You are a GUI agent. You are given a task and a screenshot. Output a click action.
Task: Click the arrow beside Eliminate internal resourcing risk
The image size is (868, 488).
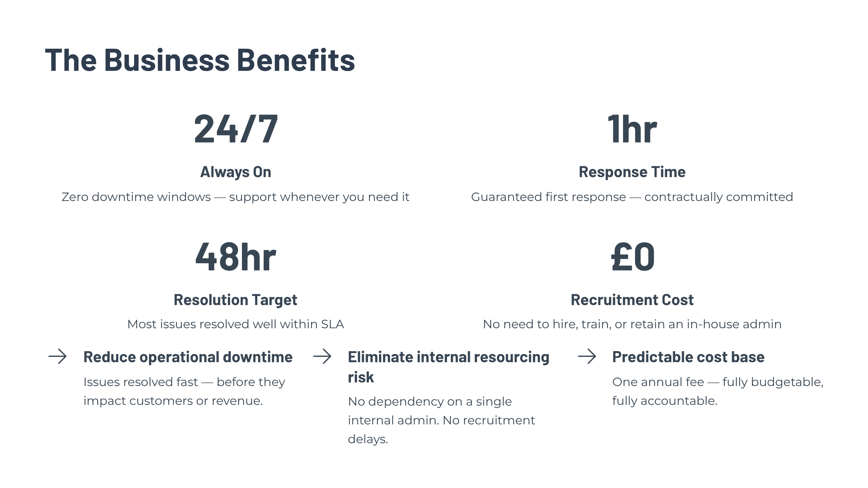click(x=322, y=356)
